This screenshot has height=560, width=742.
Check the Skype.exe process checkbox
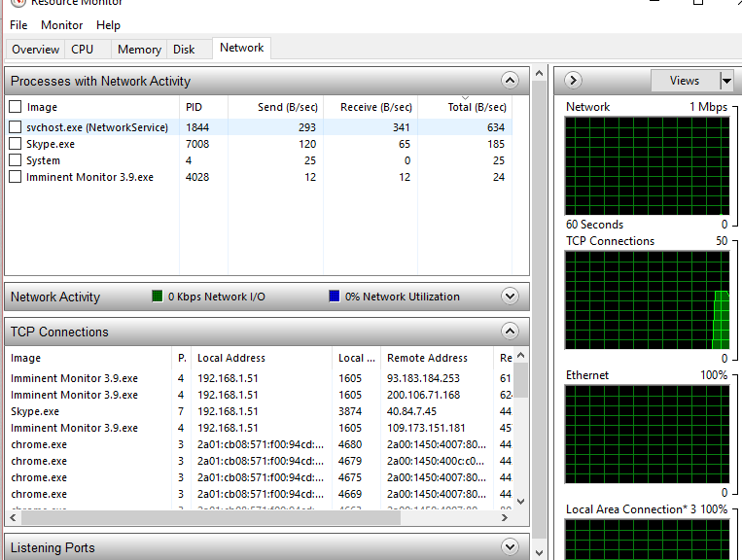point(16,144)
